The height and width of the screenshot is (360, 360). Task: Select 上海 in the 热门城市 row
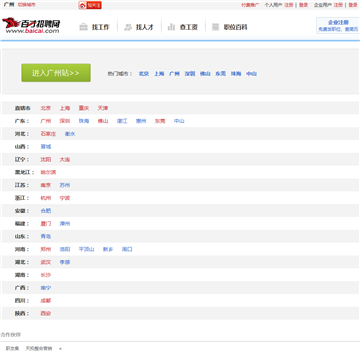(159, 74)
